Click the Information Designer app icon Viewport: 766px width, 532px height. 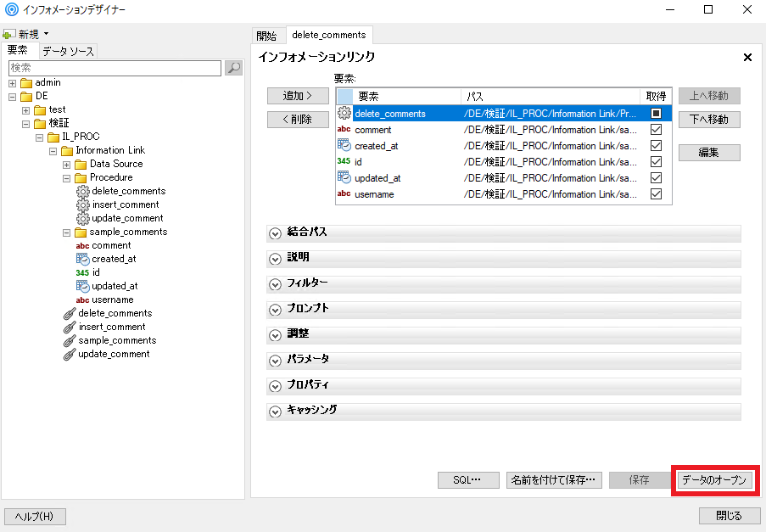click(11, 9)
